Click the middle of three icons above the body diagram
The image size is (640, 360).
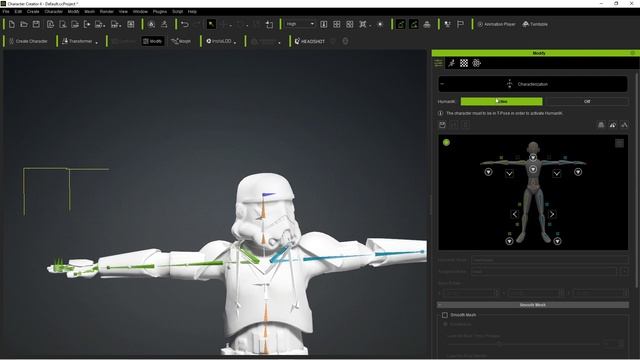coord(613,125)
